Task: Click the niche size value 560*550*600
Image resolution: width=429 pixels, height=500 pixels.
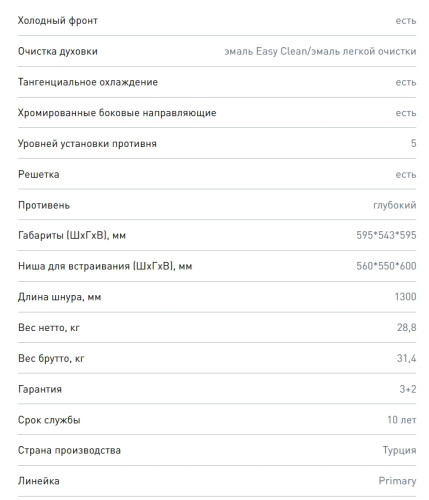Action: (x=386, y=266)
